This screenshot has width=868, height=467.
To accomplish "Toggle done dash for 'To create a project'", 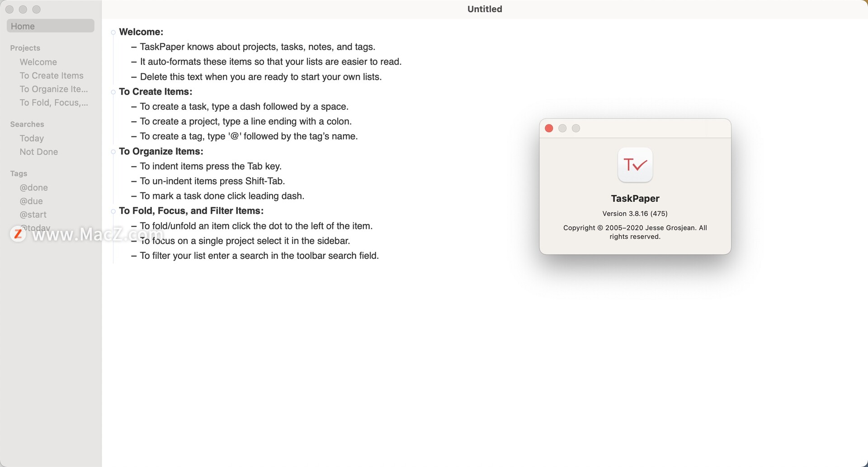I will pos(134,122).
